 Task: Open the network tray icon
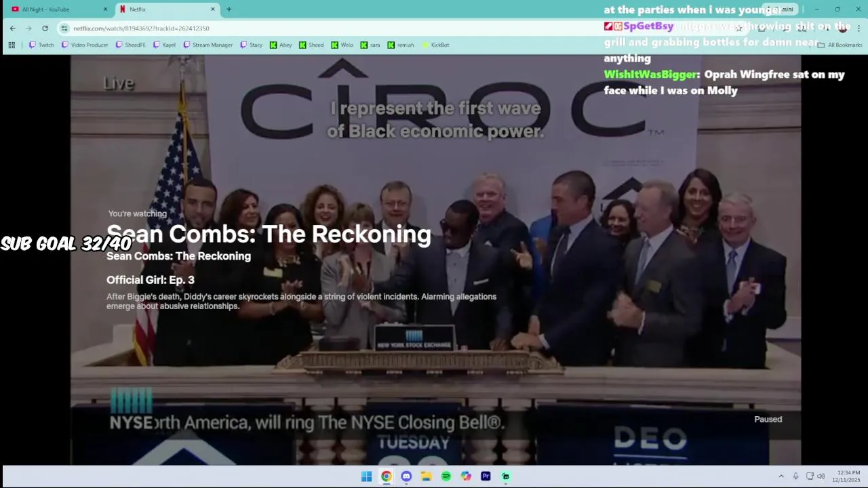(810, 476)
